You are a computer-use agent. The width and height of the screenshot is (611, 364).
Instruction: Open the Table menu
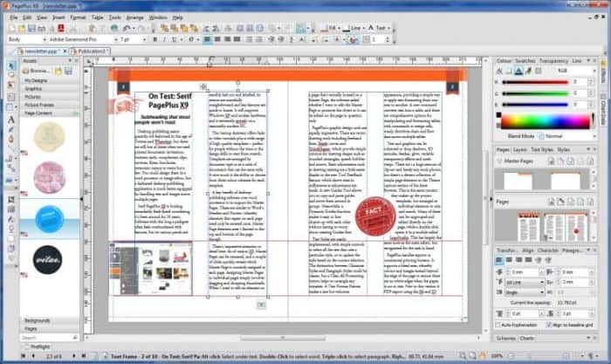tap(97, 17)
